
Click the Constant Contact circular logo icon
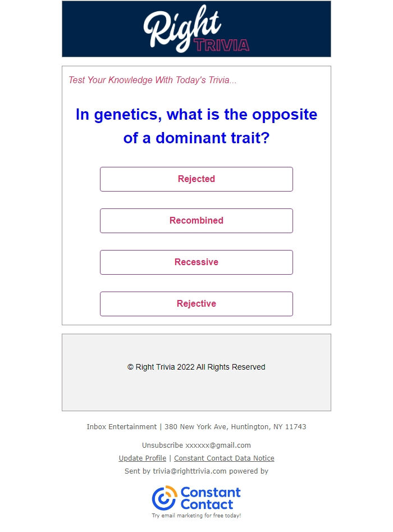(164, 498)
